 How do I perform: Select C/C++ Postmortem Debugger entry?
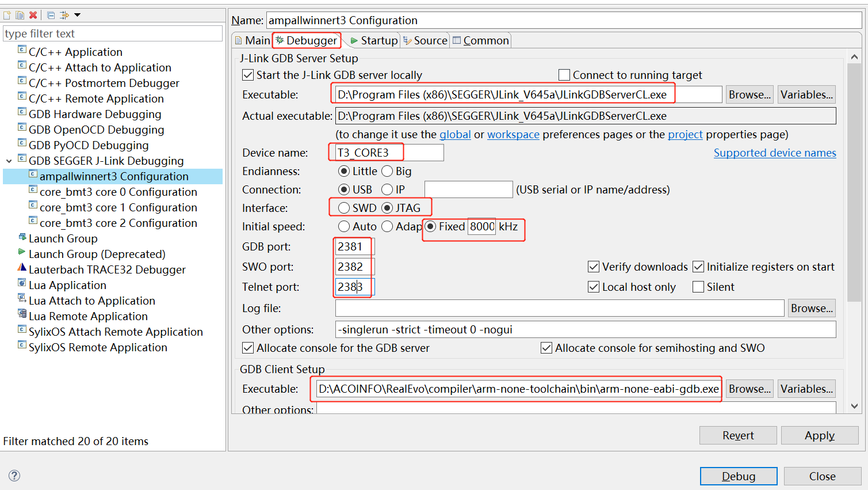[x=104, y=83]
